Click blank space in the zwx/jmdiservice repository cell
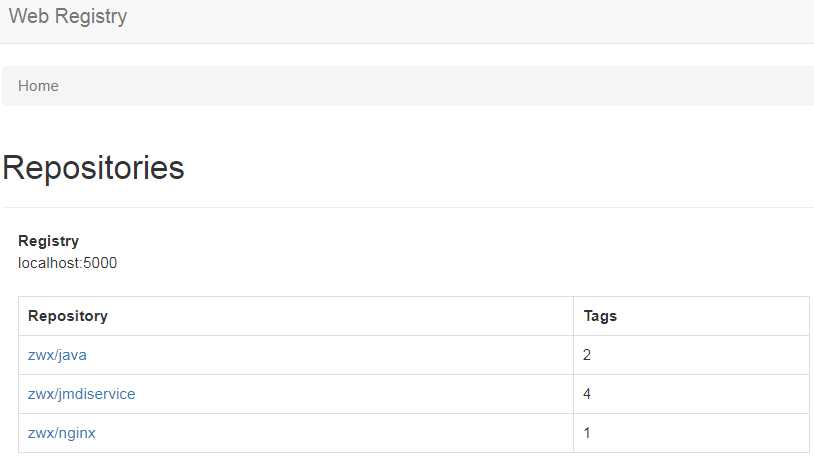Viewport: 814px width, 467px height. point(353,394)
